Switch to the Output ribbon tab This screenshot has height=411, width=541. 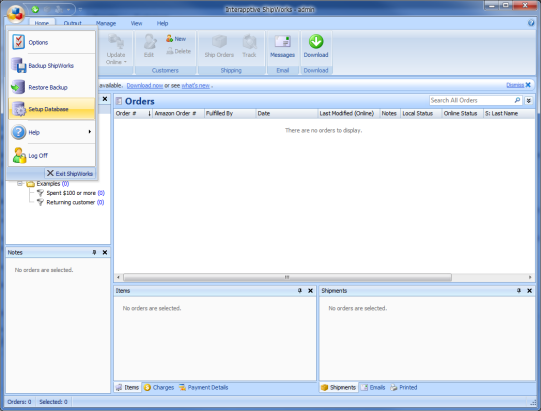click(x=72, y=23)
